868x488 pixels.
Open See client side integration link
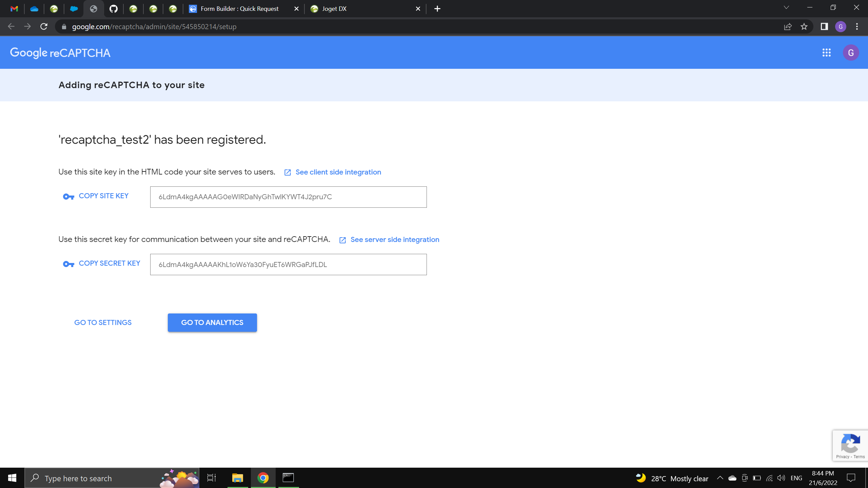click(338, 172)
